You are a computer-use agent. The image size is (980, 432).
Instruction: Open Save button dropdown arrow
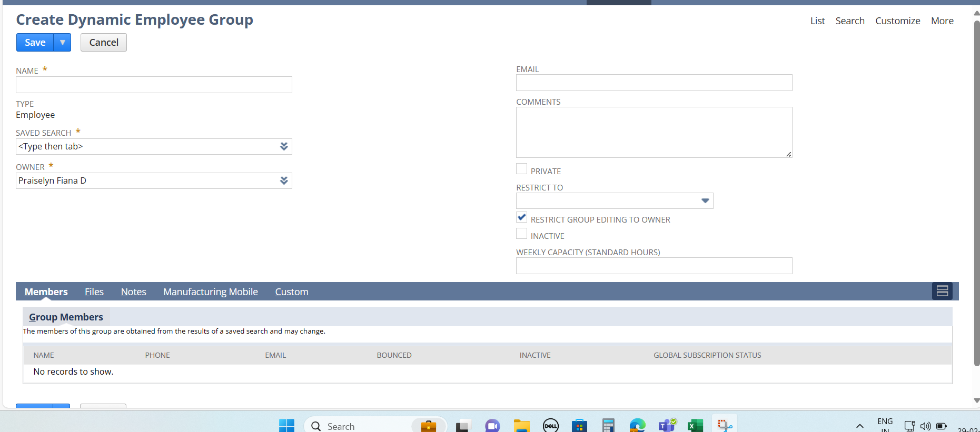click(x=63, y=43)
